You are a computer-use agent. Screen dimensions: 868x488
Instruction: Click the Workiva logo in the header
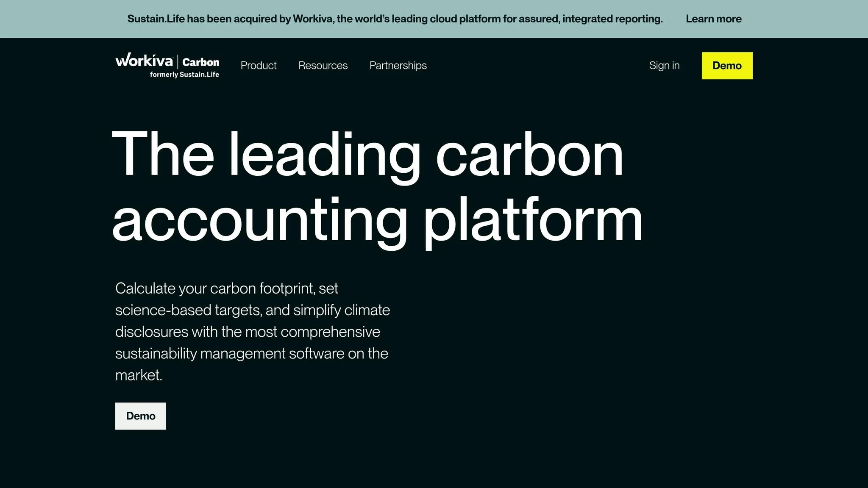point(144,60)
